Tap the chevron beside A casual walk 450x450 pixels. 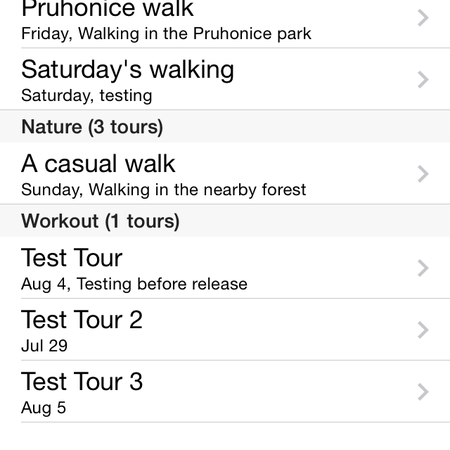(423, 174)
